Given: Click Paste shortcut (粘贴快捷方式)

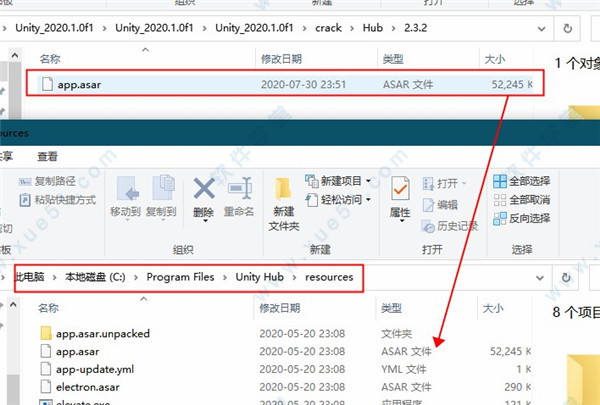Looking at the screenshot, I should (x=57, y=200).
